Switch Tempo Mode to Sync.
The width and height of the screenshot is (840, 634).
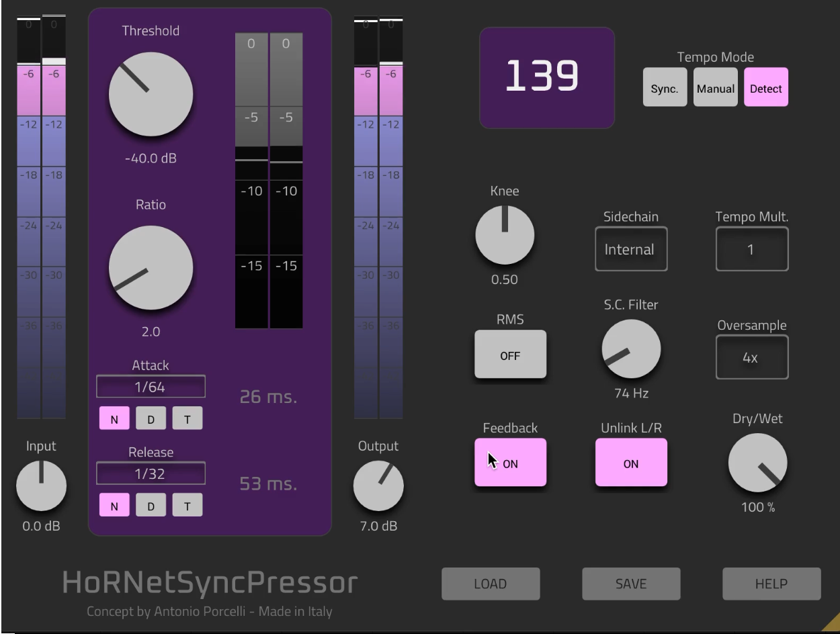pos(665,87)
